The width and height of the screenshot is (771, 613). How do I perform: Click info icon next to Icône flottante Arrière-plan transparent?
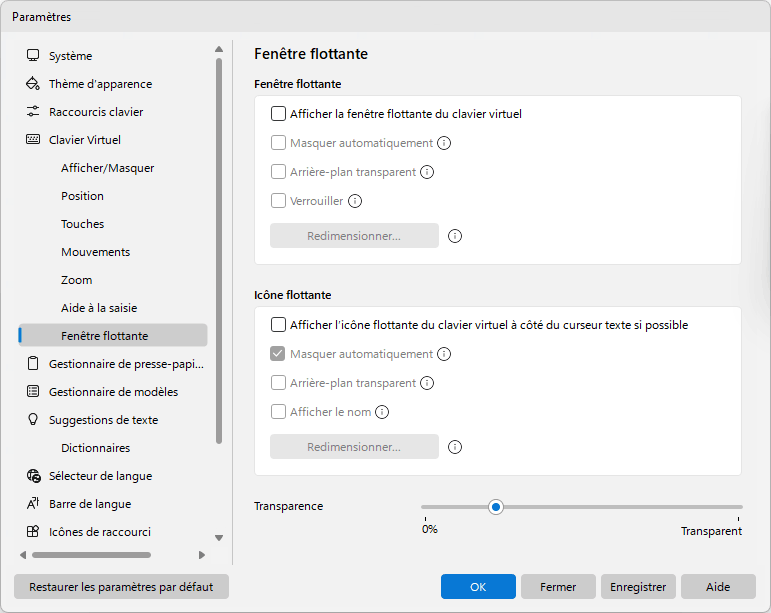(427, 383)
